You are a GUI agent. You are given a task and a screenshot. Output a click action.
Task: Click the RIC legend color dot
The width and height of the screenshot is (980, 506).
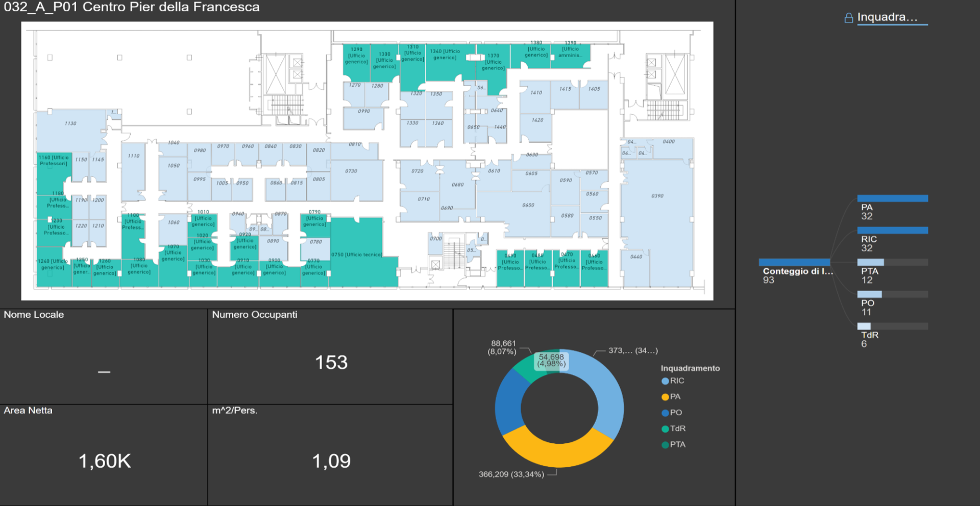(x=665, y=381)
